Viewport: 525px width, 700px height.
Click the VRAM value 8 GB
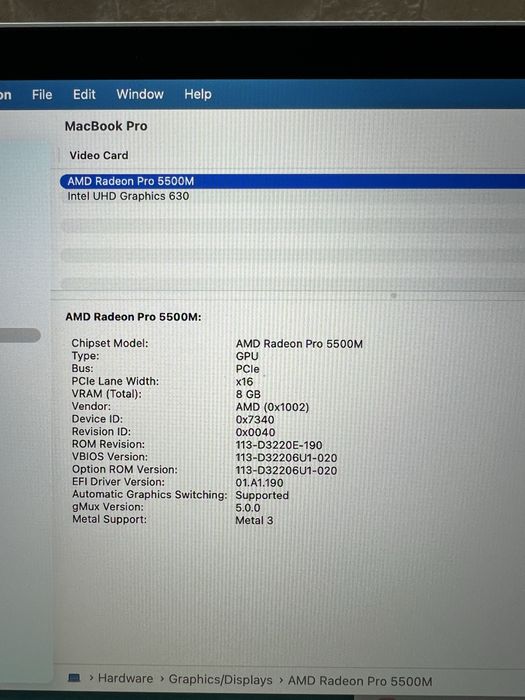pos(248,395)
